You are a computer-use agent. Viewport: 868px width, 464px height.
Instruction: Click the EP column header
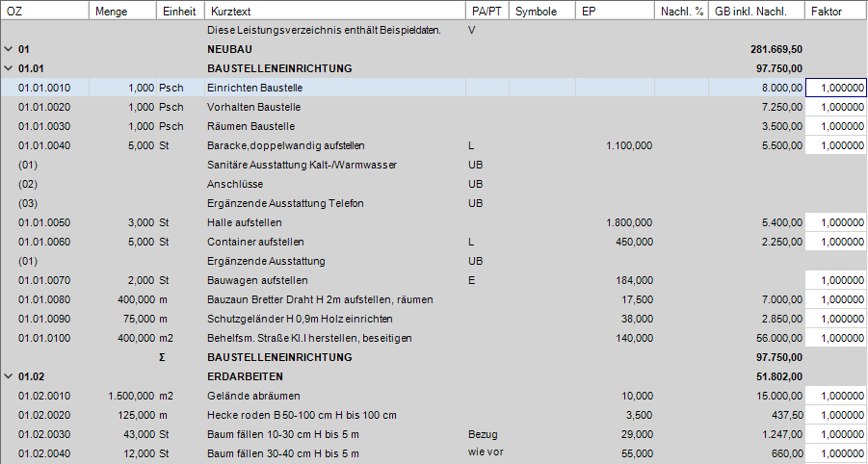click(x=615, y=11)
